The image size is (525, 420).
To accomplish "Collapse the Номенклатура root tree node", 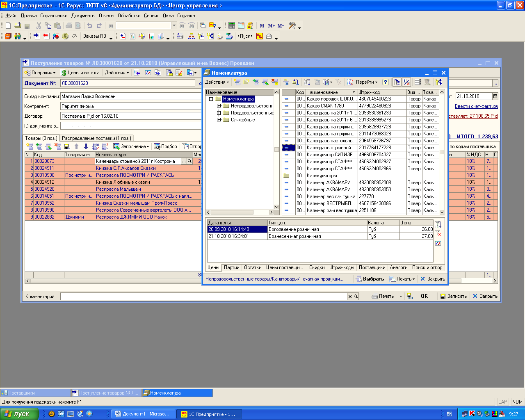I will click(x=211, y=99).
